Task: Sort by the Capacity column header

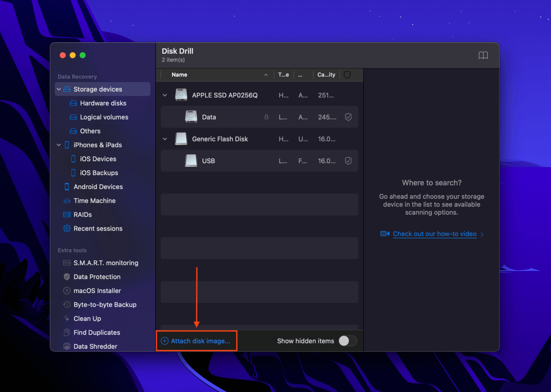Action: [326, 75]
